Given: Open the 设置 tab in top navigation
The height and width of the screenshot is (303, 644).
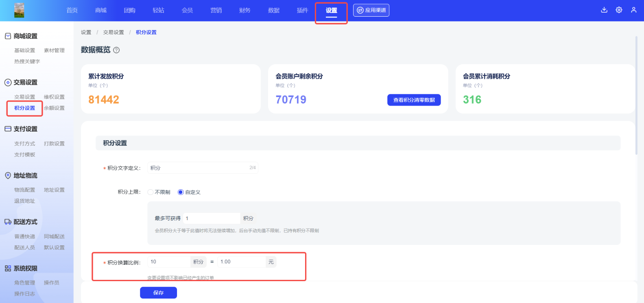Looking at the screenshot, I should pyautogui.click(x=331, y=11).
